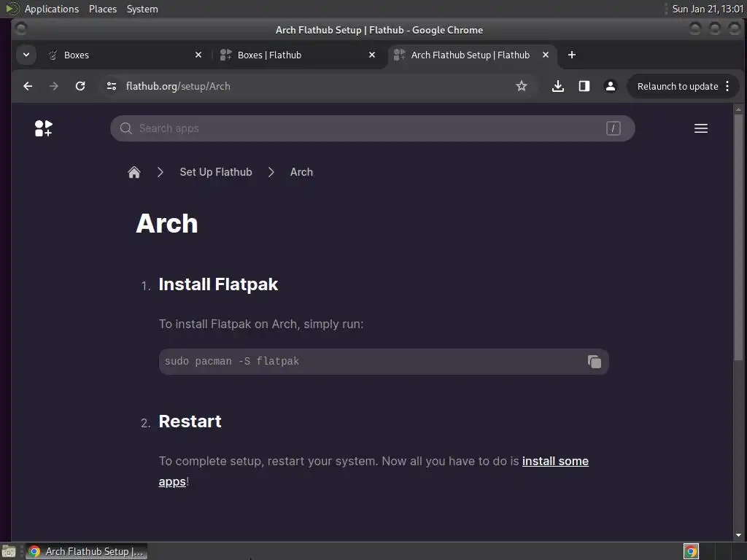747x560 pixels.
Task: Click Chrome icon in system tray
Action: tap(691, 551)
